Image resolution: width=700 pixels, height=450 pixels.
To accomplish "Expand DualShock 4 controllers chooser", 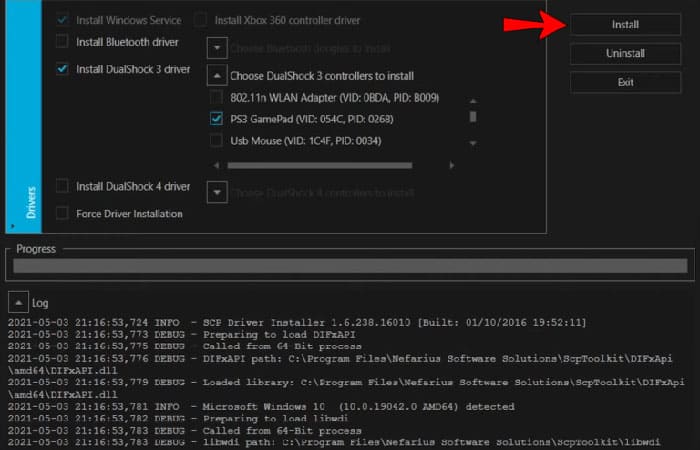I will (x=217, y=192).
